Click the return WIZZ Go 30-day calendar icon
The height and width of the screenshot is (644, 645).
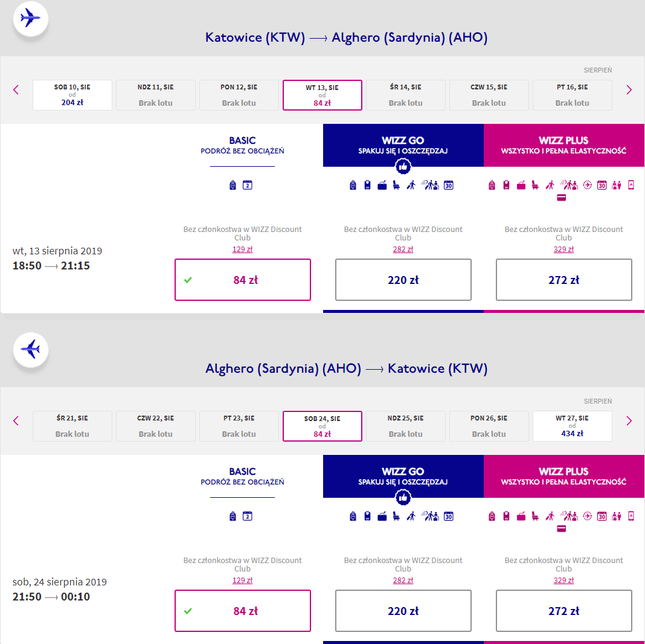tap(448, 517)
